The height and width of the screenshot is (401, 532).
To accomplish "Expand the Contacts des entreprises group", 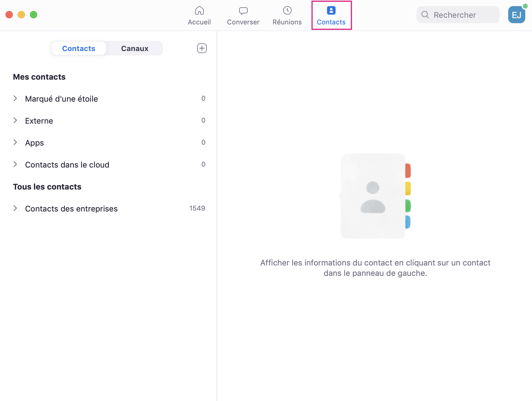I will pyautogui.click(x=15, y=208).
